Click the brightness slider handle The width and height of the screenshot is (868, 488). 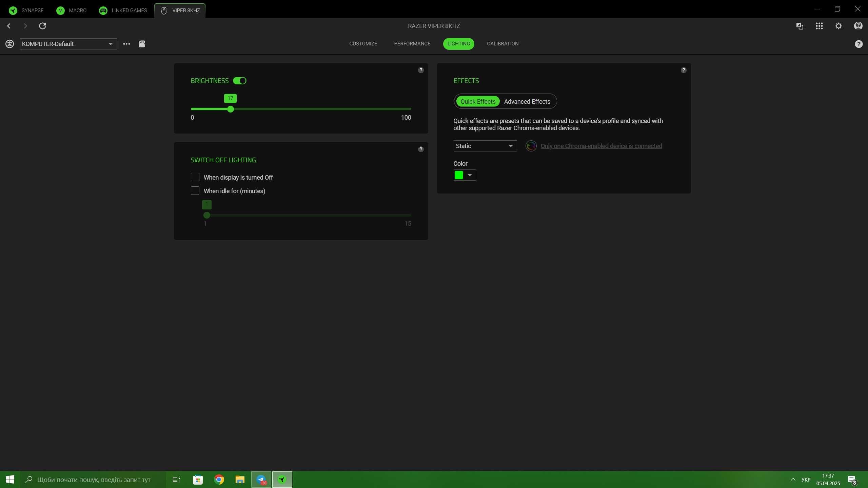coord(231,109)
